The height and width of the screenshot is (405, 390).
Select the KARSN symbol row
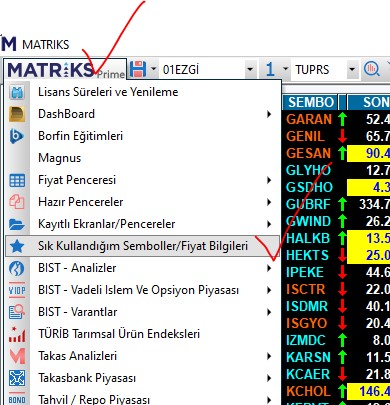pyautogui.click(x=336, y=357)
